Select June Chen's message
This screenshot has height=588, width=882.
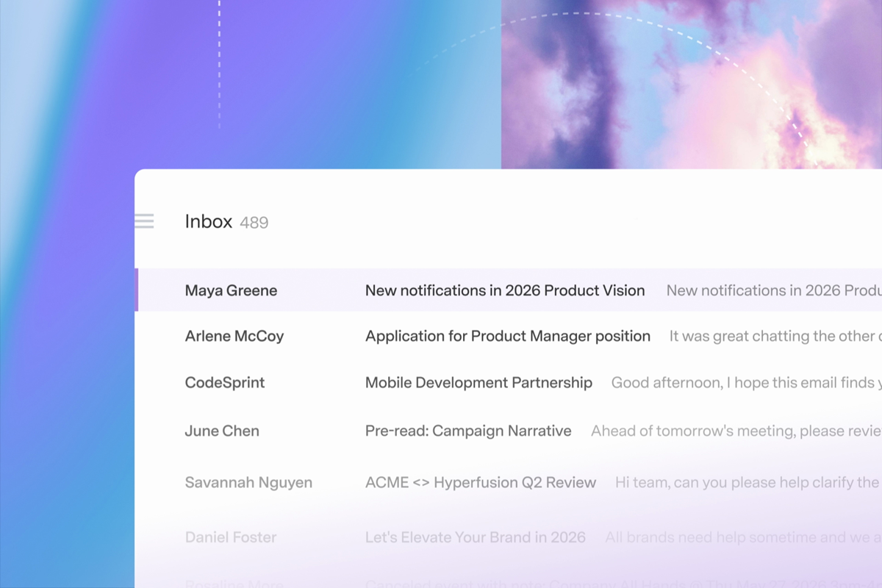point(509,431)
